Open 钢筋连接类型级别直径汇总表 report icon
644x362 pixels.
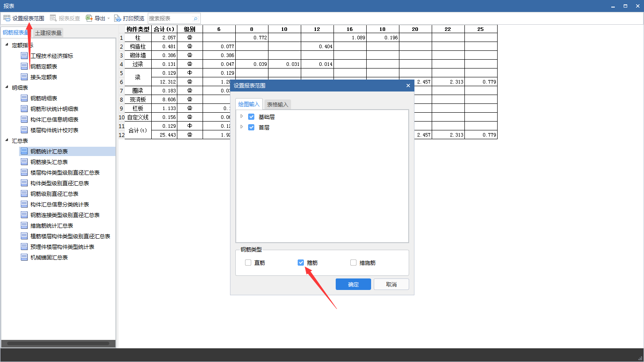24,215
